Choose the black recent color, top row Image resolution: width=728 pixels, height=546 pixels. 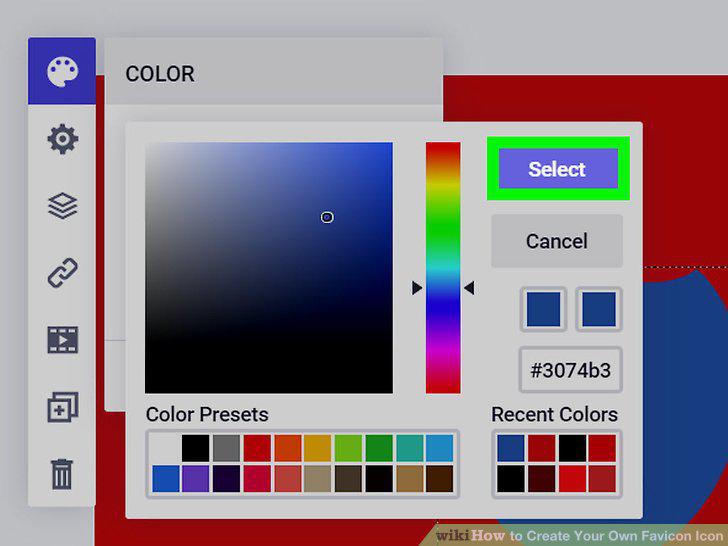pos(572,448)
